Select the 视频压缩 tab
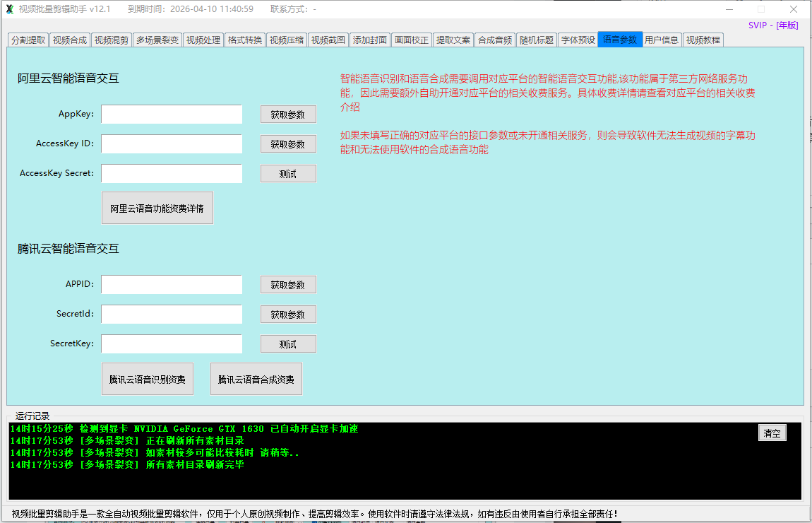This screenshot has width=812, height=523. click(287, 40)
